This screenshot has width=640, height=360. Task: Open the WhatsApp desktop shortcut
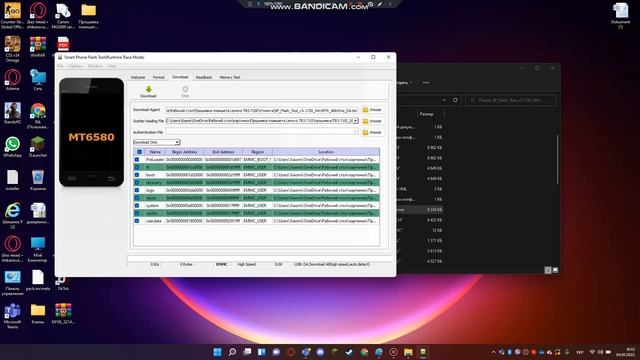pyautogui.click(x=12, y=147)
